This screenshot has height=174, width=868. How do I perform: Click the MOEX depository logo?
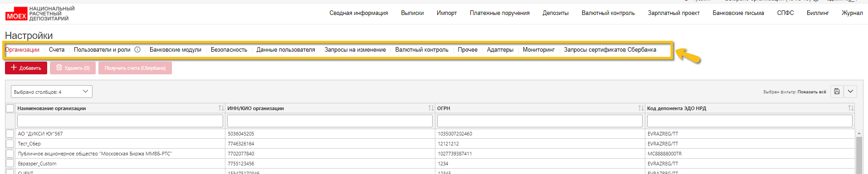(x=40, y=14)
